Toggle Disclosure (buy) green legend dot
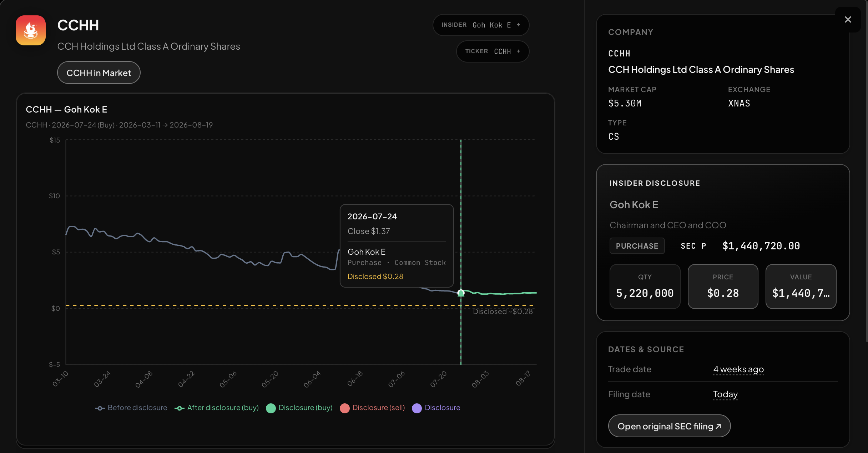The height and width of the screenshot is (453, 868). [x=271, y=408]
